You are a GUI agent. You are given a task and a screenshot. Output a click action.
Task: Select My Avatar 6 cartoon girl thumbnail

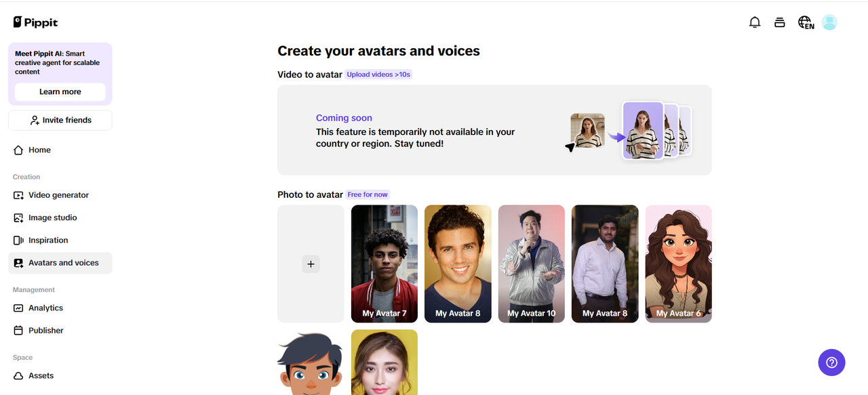click(679, 264)
